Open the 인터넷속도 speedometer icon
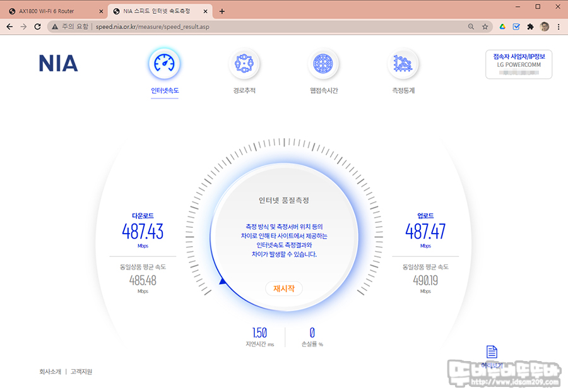Screen dimensions: 568x392 click(165, 64)
